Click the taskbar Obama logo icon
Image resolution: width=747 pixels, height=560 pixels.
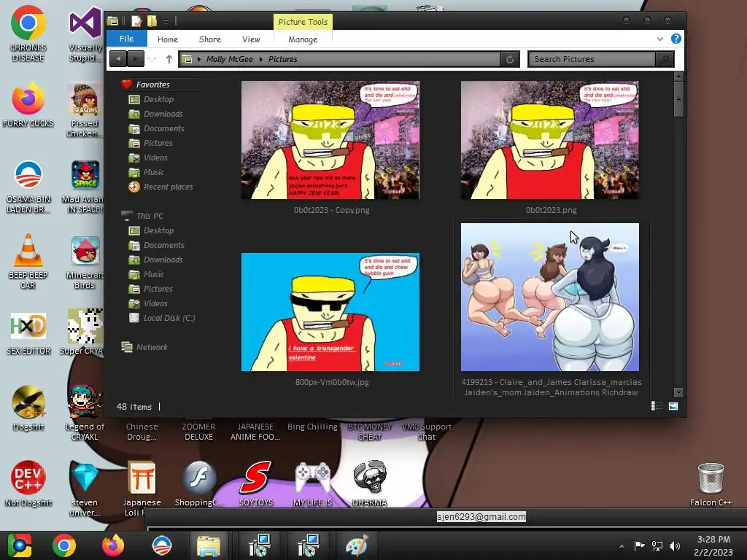(x=162, y=545)
